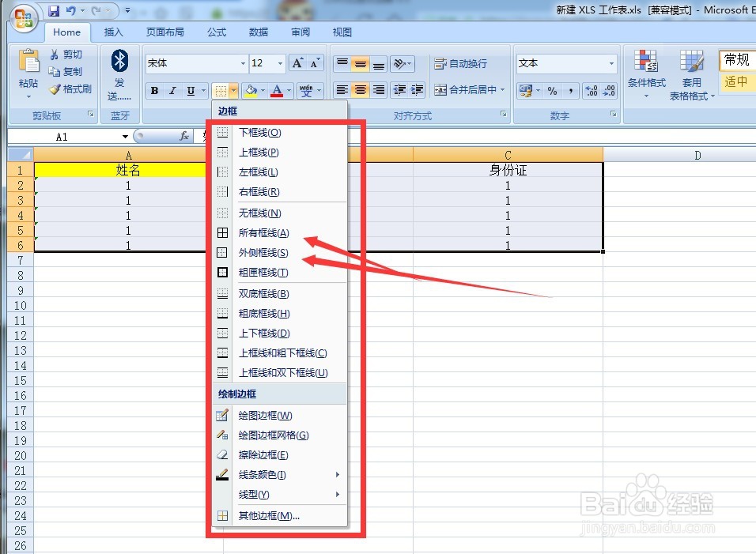Save the workbook with the floppy disk icon
Screen dimensions: 756x554
(x=54, y=10)
